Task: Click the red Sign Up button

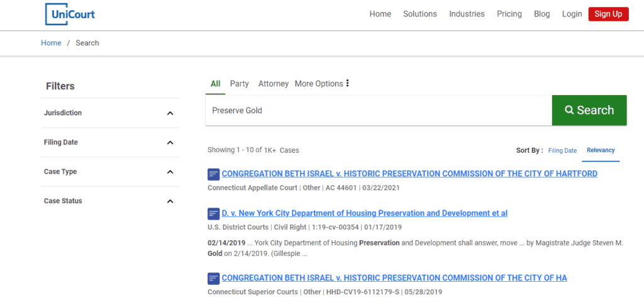Action: click(x=608, y=14)
